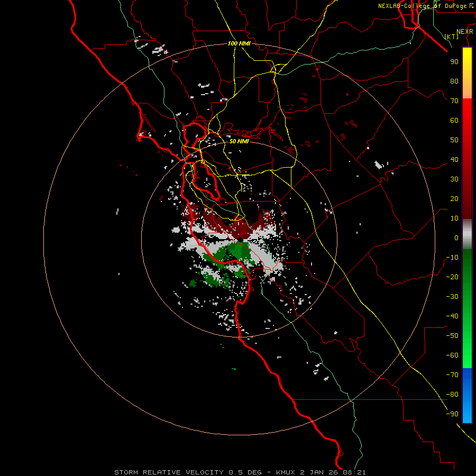
Task: Click the -90 value on the velocity scale
Action: (452, 414)
